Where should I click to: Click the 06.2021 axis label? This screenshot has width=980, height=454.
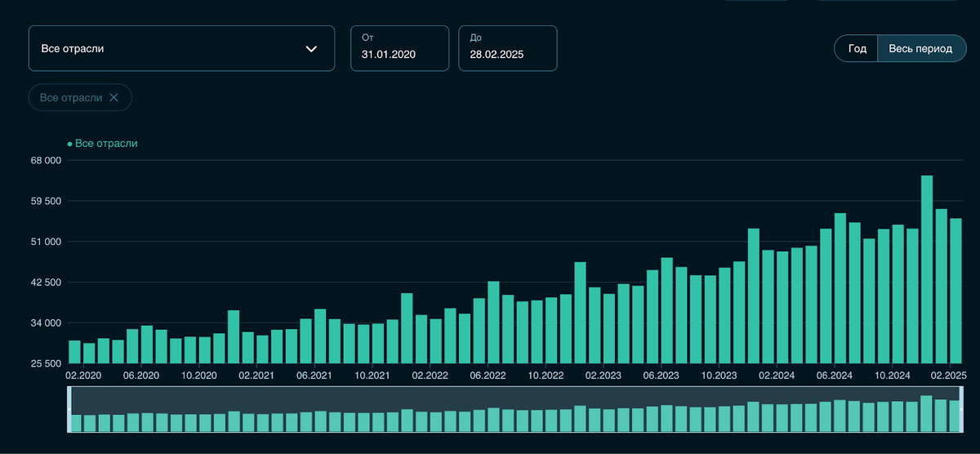[314, 375]
